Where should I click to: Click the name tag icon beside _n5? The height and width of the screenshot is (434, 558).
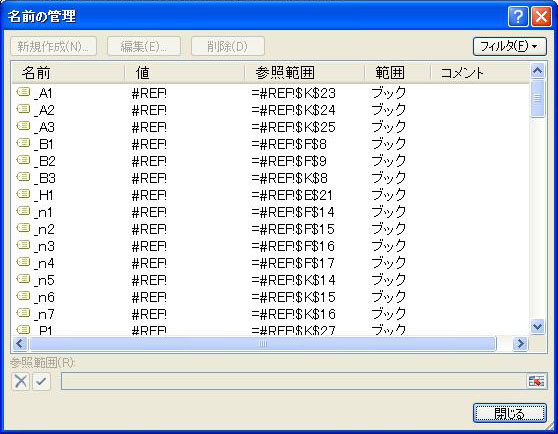coord(23,280)
